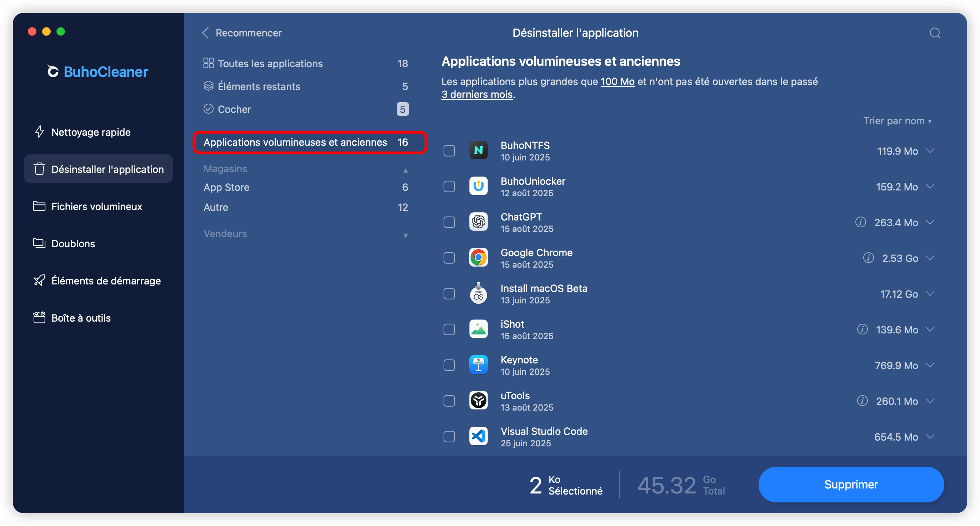Click info icon beside iShot size
Screen dimensions: 980x526
point(862,329)
